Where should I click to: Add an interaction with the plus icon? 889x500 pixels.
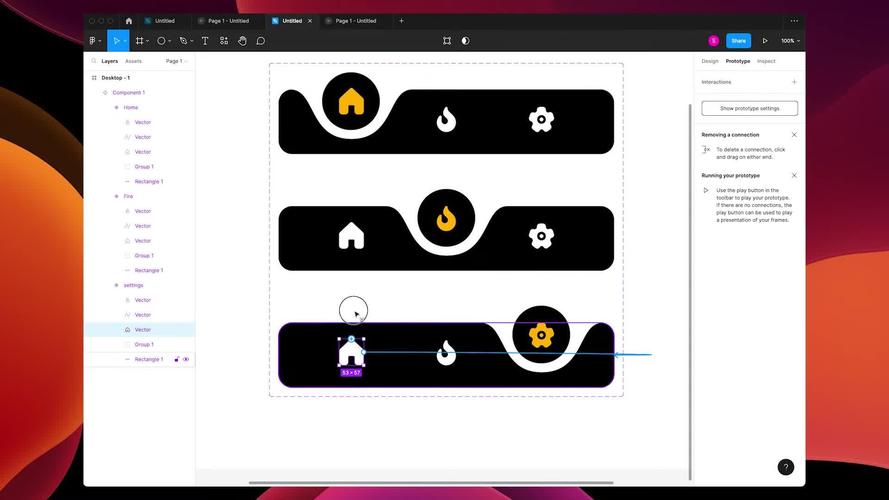click(794, 82)
